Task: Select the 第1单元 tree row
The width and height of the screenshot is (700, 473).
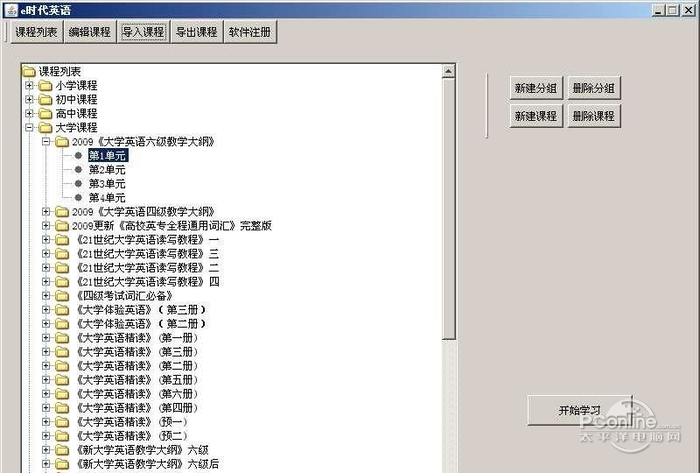Action: point(108,155)
